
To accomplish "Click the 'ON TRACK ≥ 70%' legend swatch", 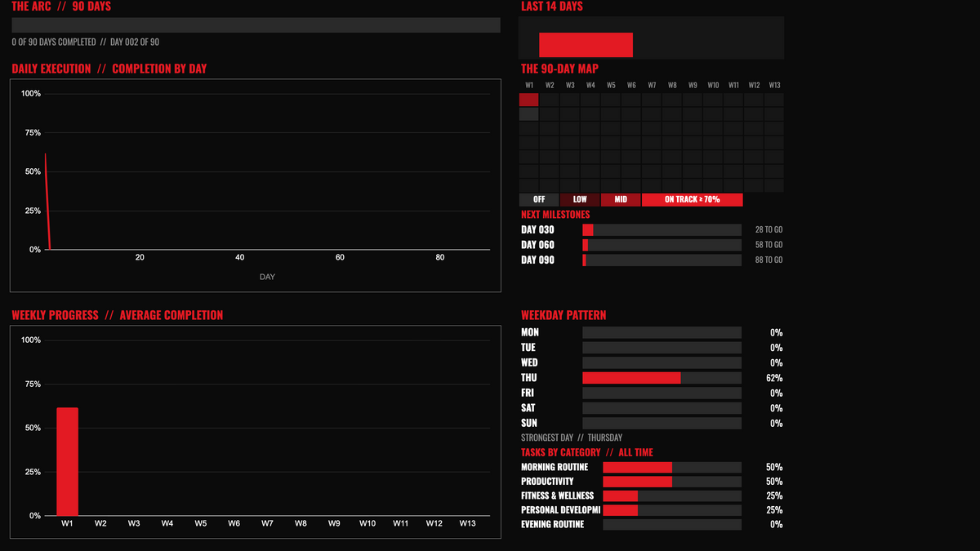I will pyautogui.click(x=693, y=199).
